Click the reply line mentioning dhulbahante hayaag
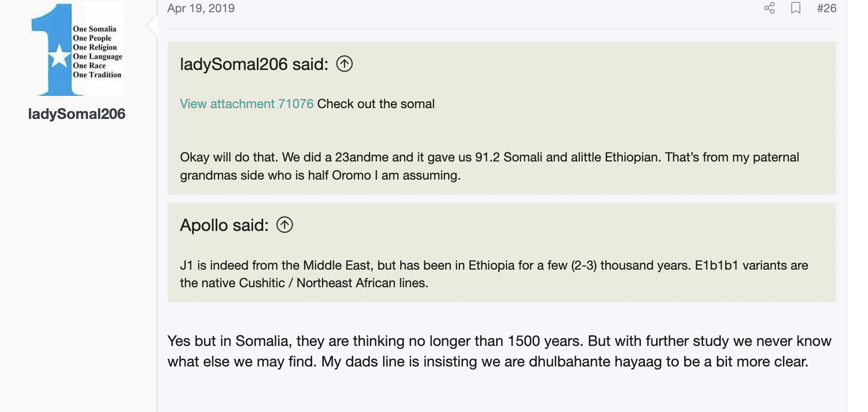 [x=487, y=362]
